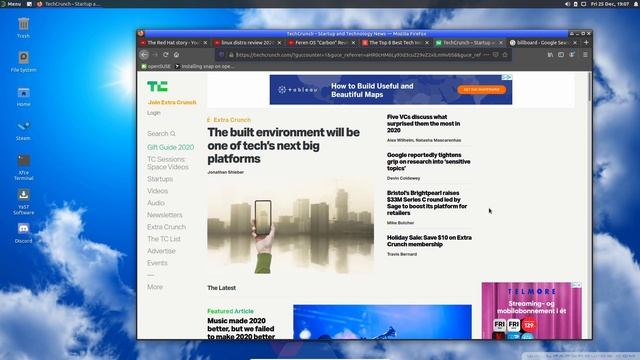Open the Advertise sidebar link

point(161,251)
